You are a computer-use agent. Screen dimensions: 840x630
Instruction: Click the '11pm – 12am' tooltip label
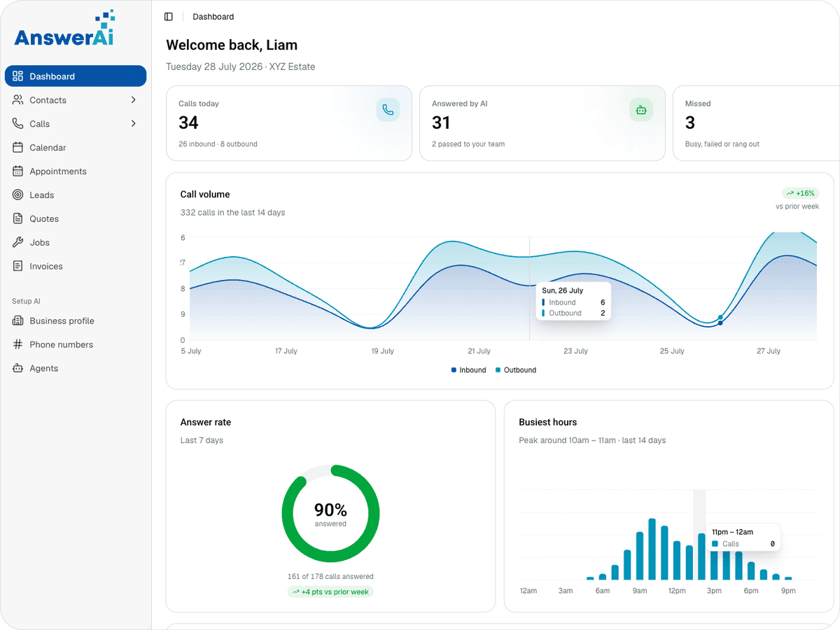[x=733, y=533]
